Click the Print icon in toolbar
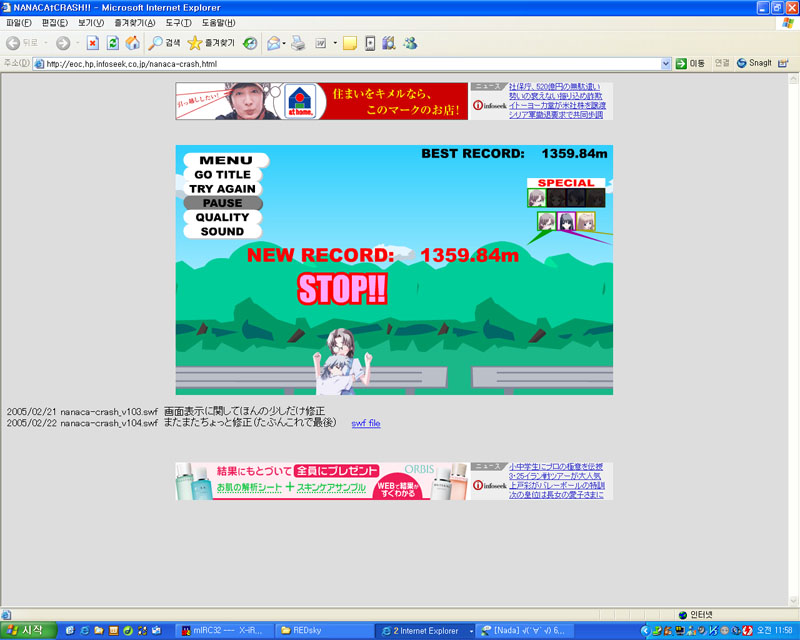This screenshot has height=640, width=800. (298, 43)
